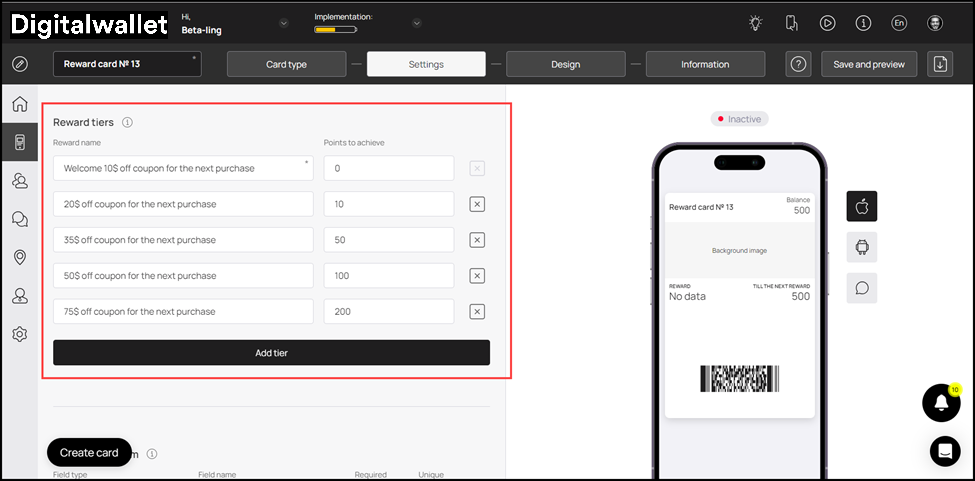Click the Add tier button
Screen dimensions: 975x481
271,352
